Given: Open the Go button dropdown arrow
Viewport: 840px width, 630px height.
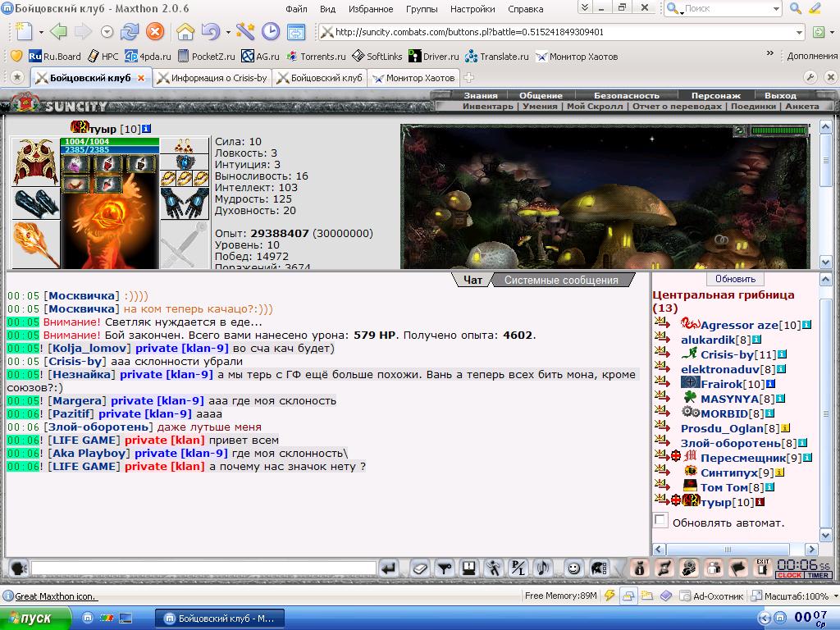Looking at the screenshot, I should click(832, 32).
